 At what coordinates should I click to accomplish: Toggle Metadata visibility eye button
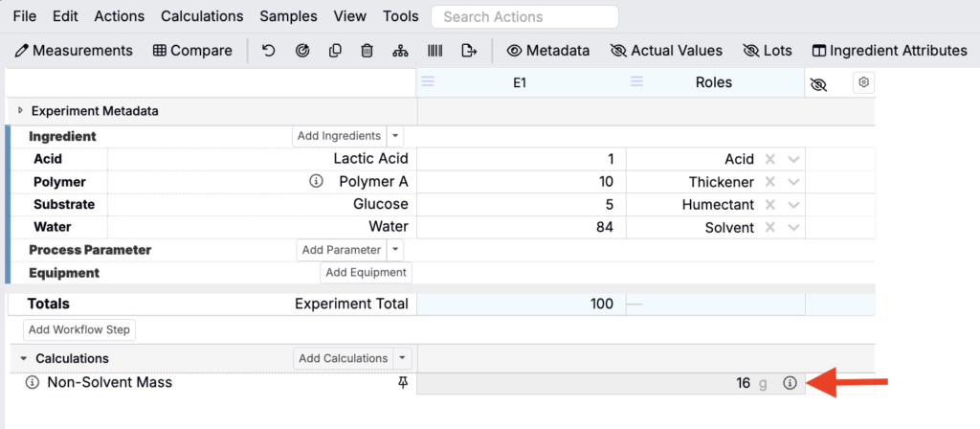click(x=548, y=51)
